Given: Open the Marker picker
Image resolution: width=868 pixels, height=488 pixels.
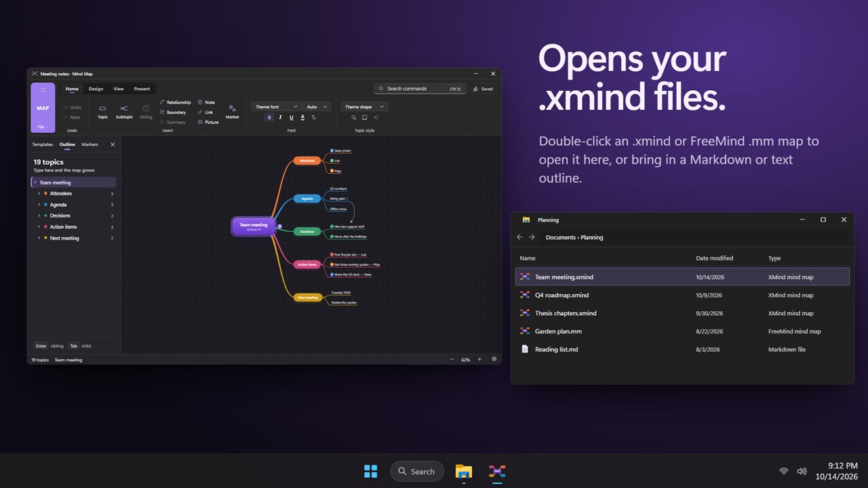Looking at the screenshot, I should coord(233,111).
